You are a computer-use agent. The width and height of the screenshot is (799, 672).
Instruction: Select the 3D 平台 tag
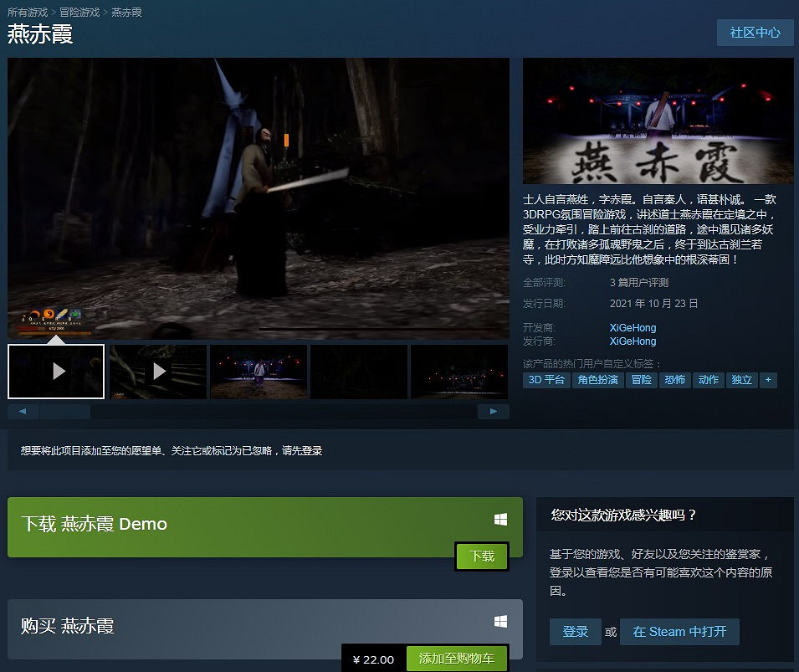(x=545, y=380)
